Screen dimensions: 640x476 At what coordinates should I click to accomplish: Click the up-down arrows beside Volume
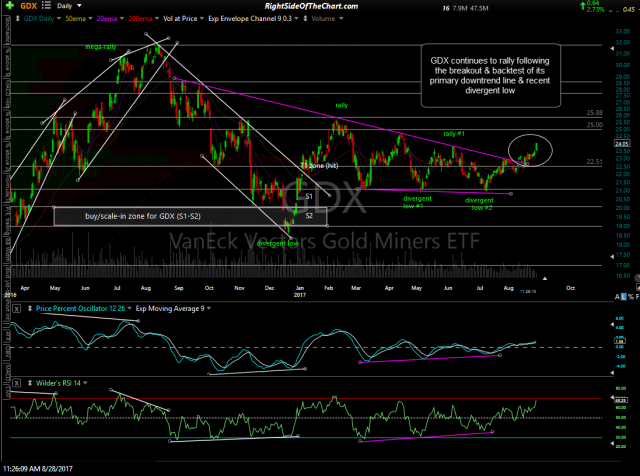(x=305, y=19)
